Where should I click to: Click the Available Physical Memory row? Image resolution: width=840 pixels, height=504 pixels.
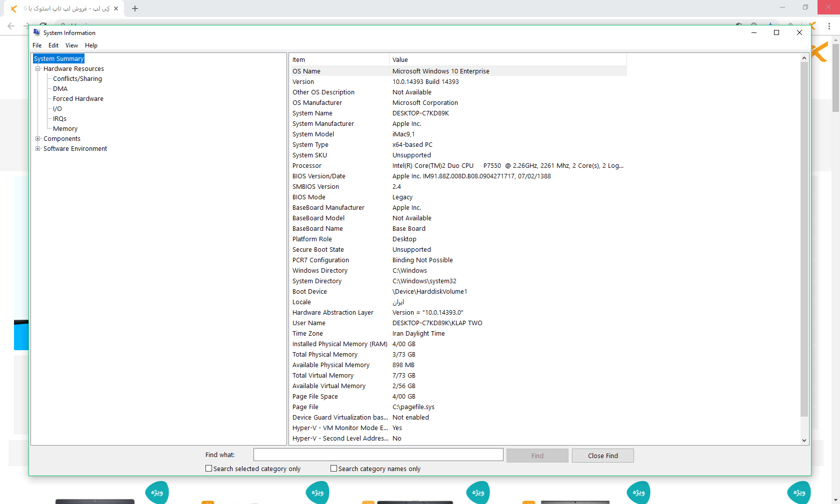tap(458, 365)
